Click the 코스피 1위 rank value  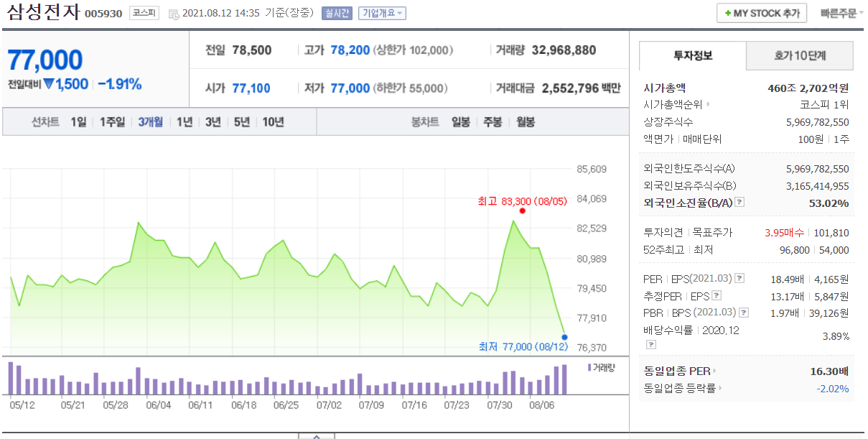[x=825, y=105]
